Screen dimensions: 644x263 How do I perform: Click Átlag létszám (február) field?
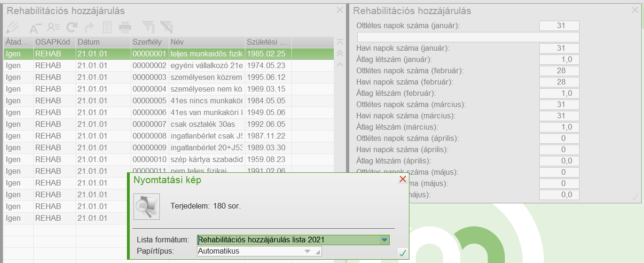tap(559, 93)
